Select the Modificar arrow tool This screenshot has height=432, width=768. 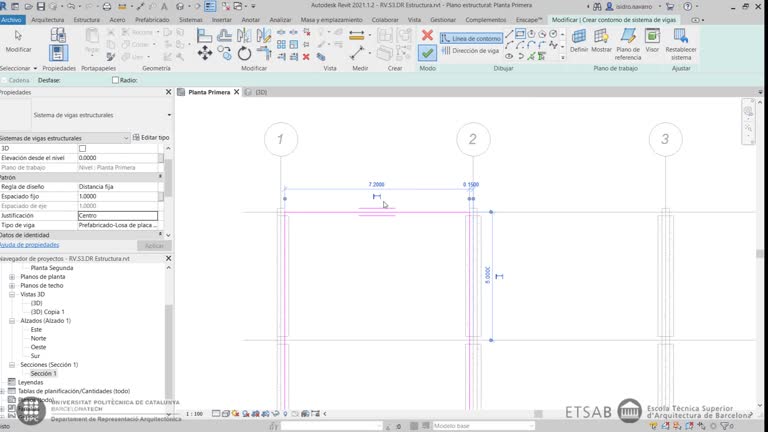[18, 38]
